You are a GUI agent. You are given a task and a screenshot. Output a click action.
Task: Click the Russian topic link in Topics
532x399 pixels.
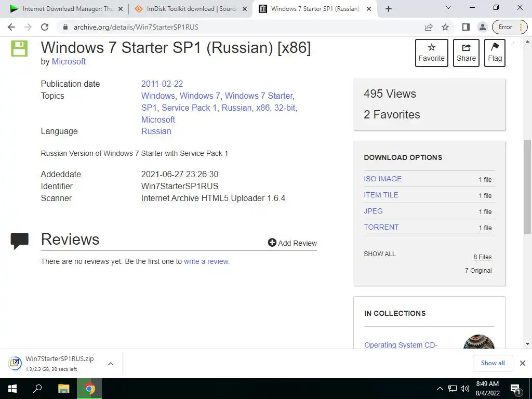[236, 108]
